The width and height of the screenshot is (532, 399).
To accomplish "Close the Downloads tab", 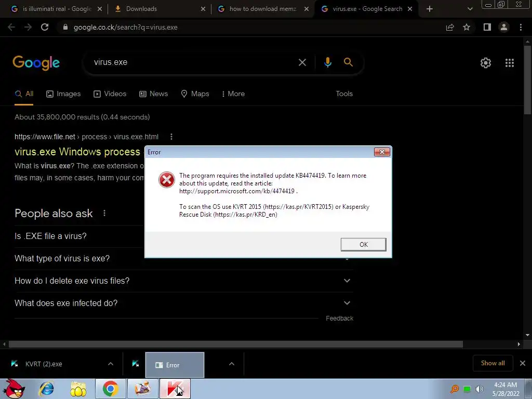I will (203, 9).
